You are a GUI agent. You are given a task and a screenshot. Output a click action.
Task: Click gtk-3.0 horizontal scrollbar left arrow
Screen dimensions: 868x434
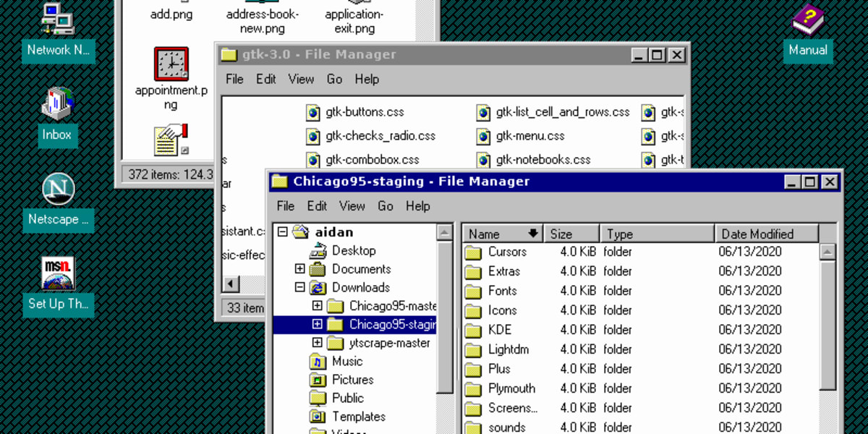[231, 284]
